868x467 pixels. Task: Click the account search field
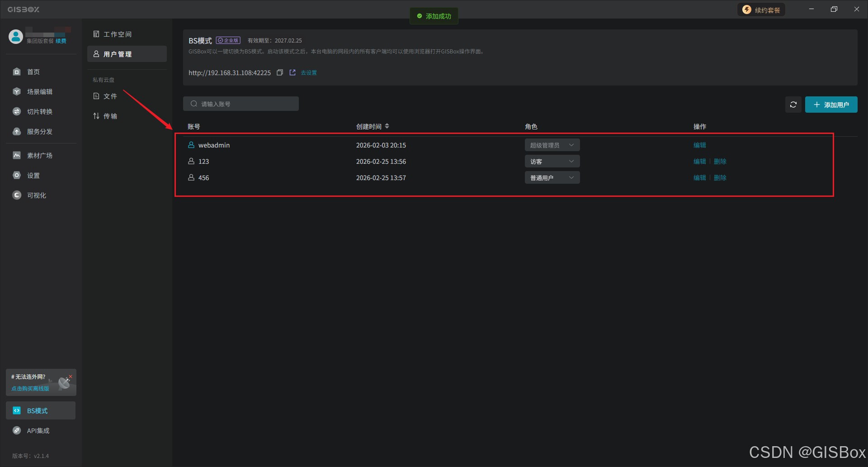(x=241, y=104)
